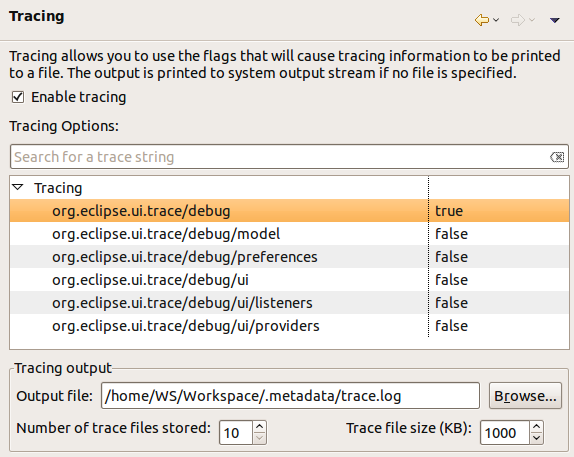Increase the number of trace files stored

tap(260, 427)
